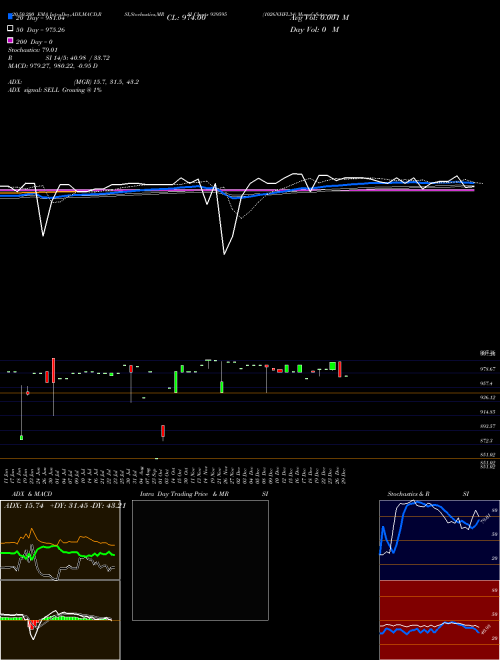Click the tall red candlestick near chart start
Viewport: 500px width, 660px height.
(x=53, y=370)
